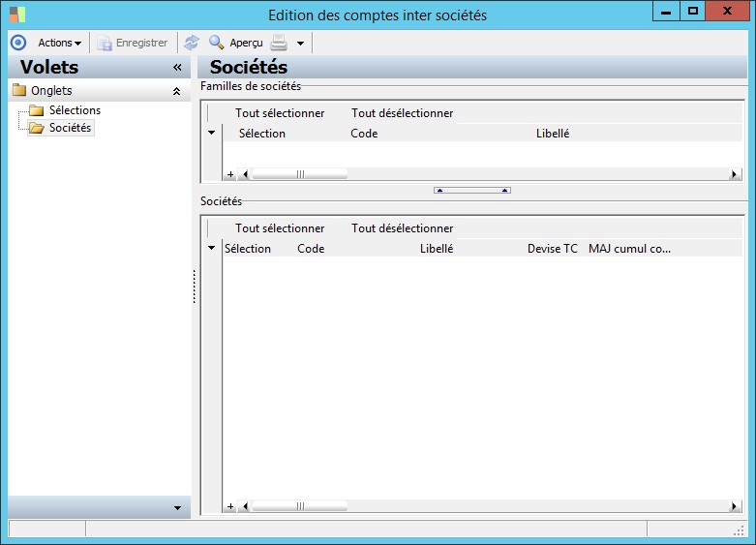Minimize the Edition des comptes window
This screenshot has height=545, width=756.
(666, 12)
